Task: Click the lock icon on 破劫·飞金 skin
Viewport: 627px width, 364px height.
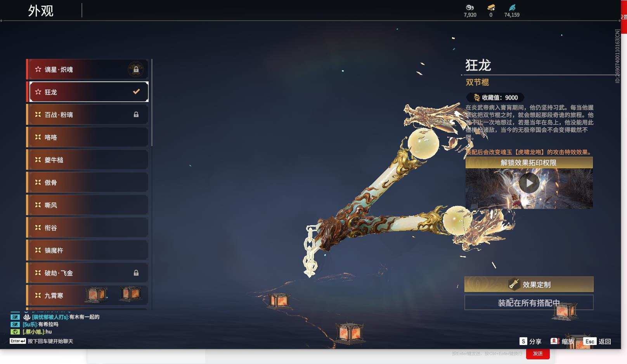Action: click(137, 273)
